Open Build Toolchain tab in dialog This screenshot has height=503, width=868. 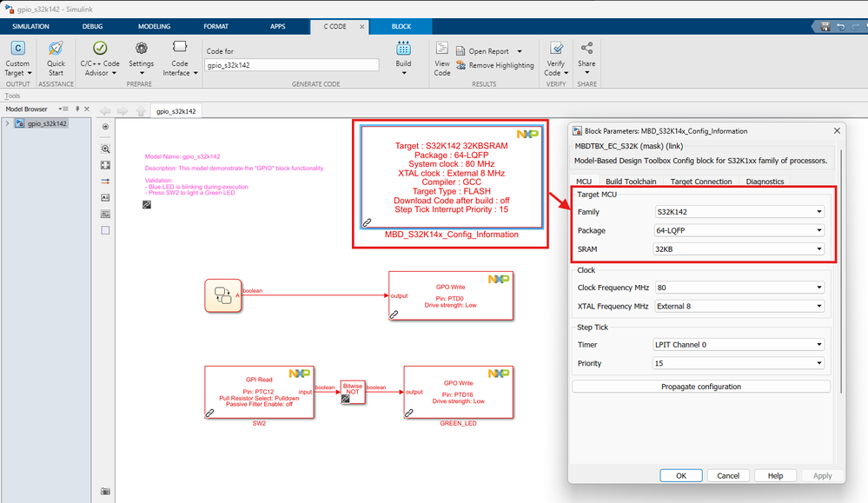pyautogui.click(x=631, y=182)
